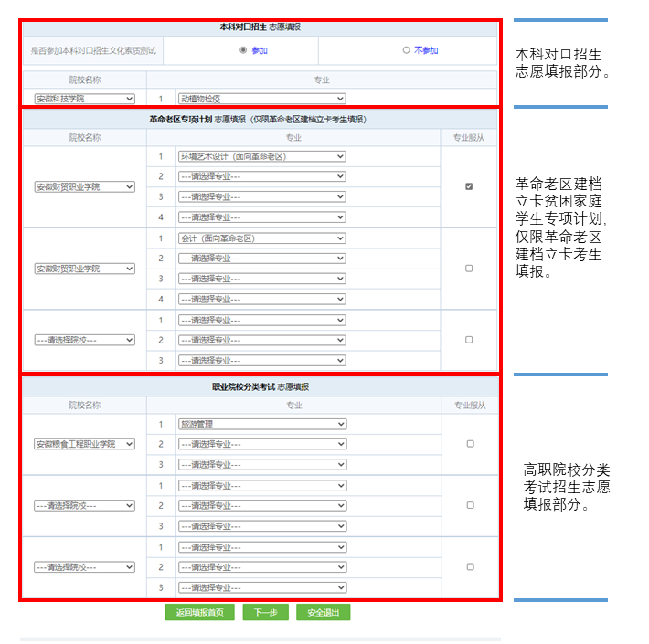Select the 参加 radio button
Viewport: 649px width, 644px height.
pos(243,50)
